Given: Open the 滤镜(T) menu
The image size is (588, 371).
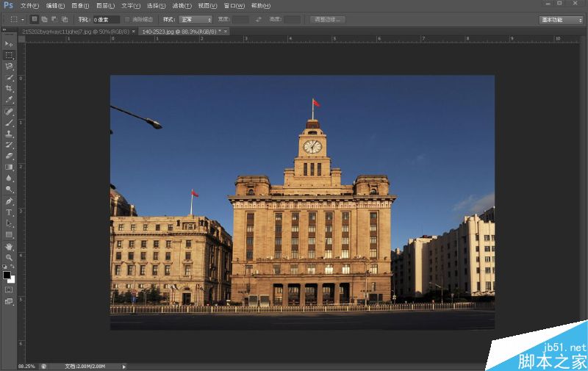Looking at the screenshot, I should coord(182,6).
